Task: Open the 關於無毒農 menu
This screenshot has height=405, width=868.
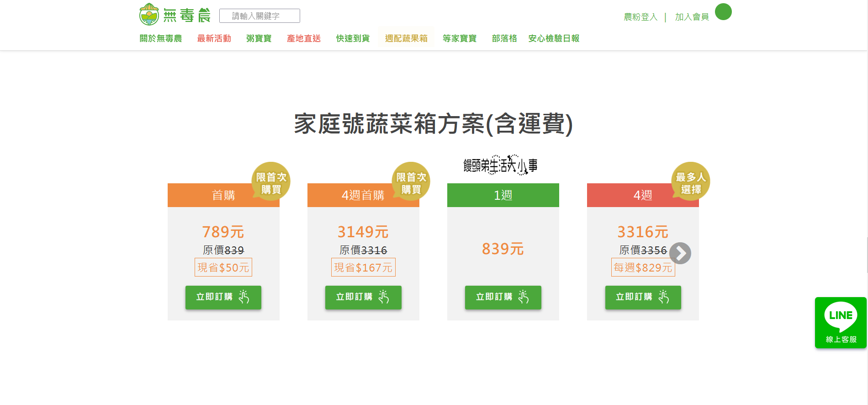Action: (x=161, y=38)
